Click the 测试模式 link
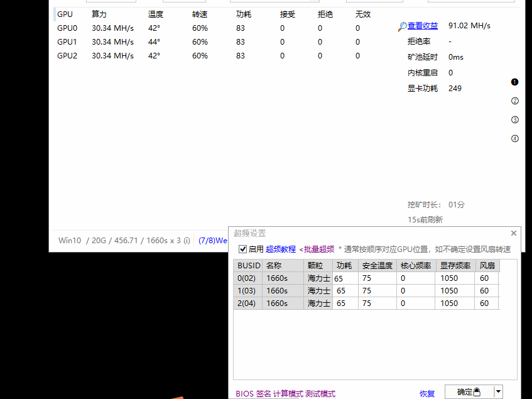This screenshot has height=399, width=532. (x=320, y=393)
